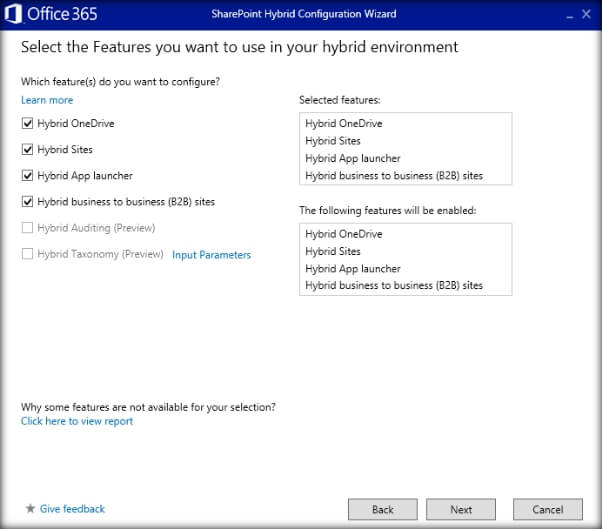The height and width of the screenshot is (529, 602).
Task: Go to the previous step with Back
Action: (383, 509)
